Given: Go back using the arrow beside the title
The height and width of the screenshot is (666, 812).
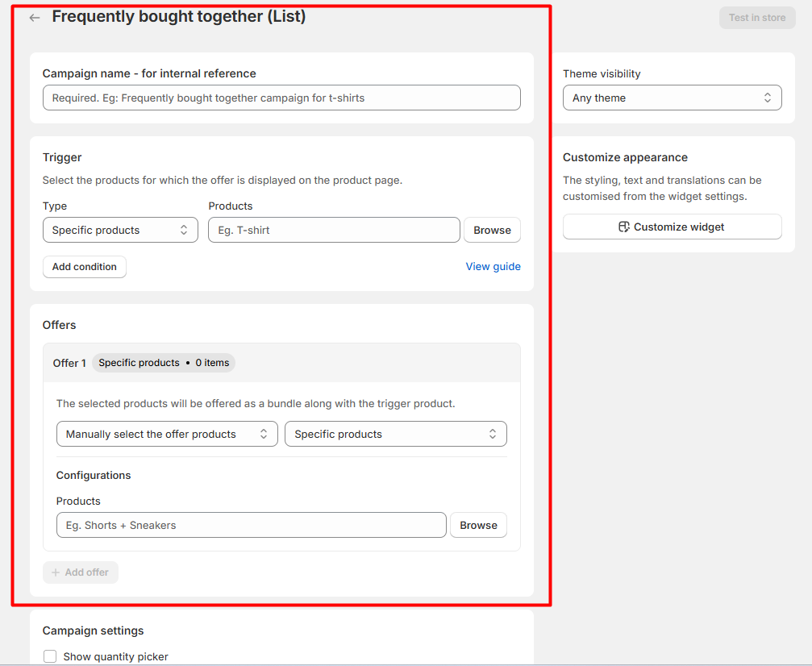Looking at the screenshot, I should (35, 18).
